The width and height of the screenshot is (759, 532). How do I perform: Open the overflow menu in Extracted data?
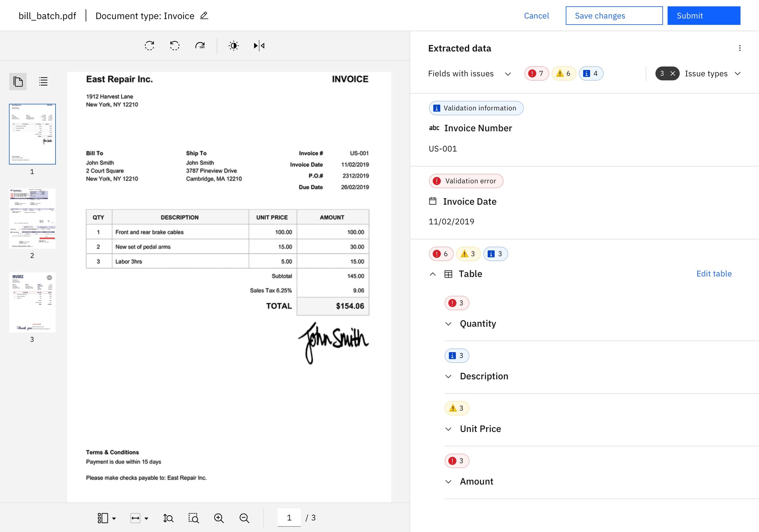coord(740,48)
